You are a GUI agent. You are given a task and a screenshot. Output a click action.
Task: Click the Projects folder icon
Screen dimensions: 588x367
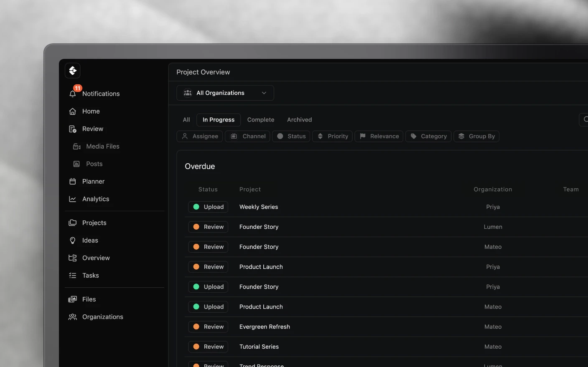(x=73, y=223)
